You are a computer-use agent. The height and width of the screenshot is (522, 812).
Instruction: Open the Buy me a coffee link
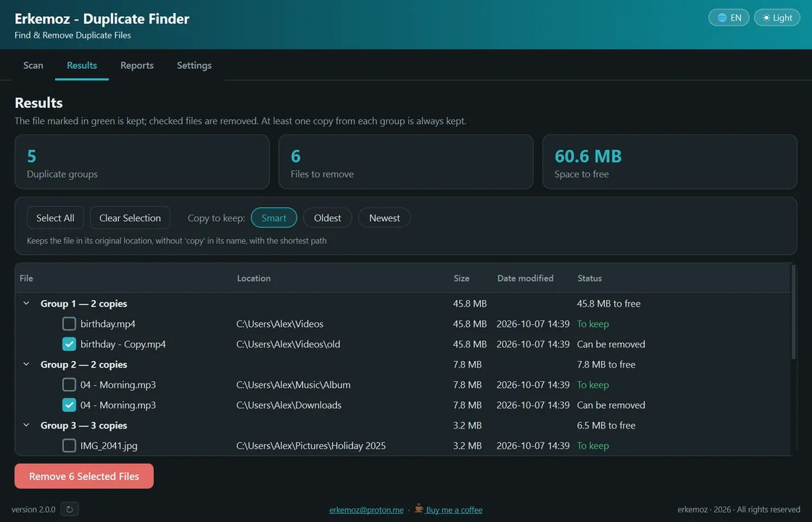click(x=454, y=510)
